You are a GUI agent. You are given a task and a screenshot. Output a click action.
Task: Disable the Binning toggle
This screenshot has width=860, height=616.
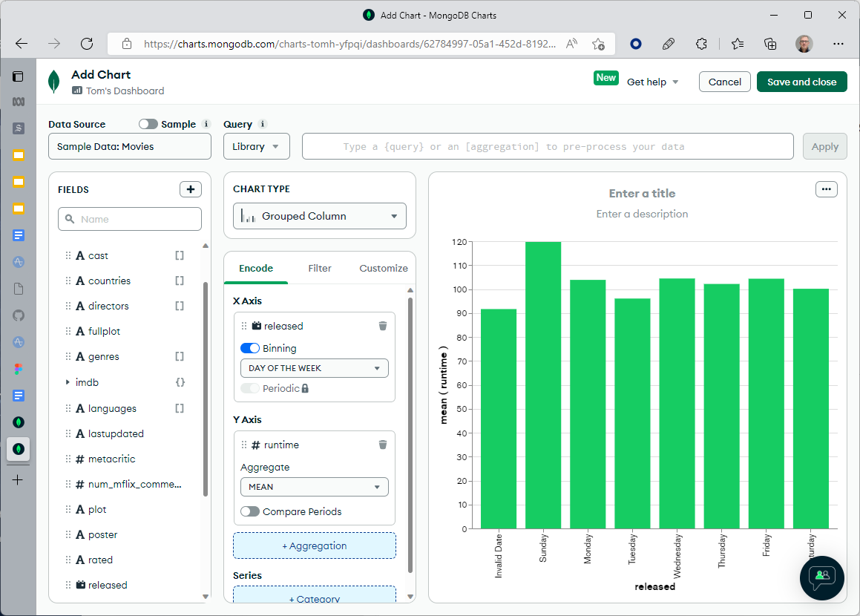point(250,348)
